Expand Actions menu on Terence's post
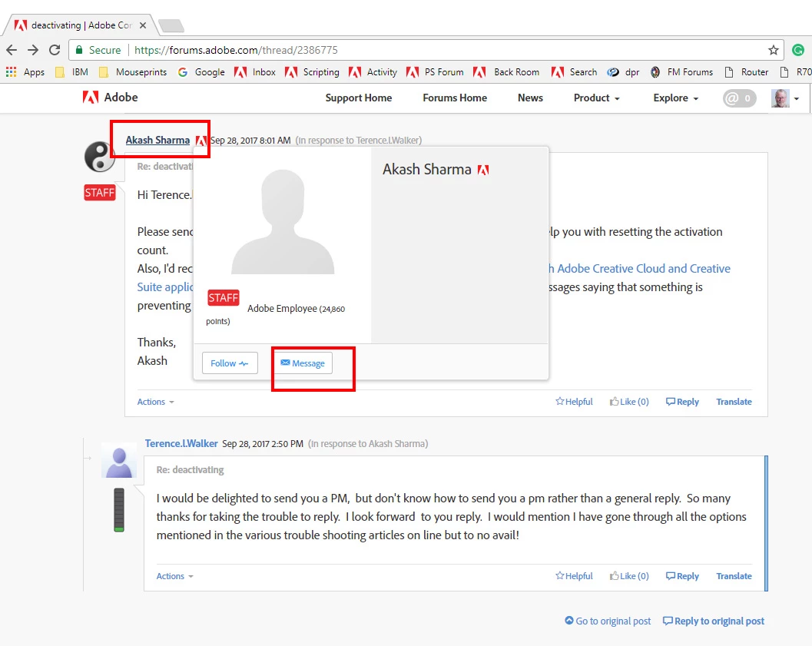The width and height of the screenshot is (812, 646). pos(174,576)
